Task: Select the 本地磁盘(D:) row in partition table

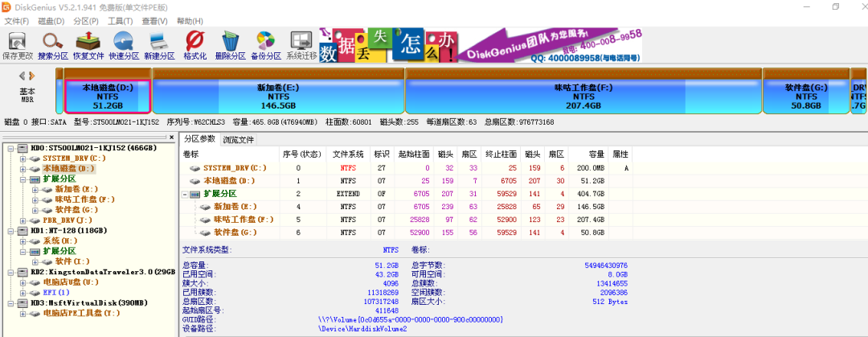Action: click(407, 181)
